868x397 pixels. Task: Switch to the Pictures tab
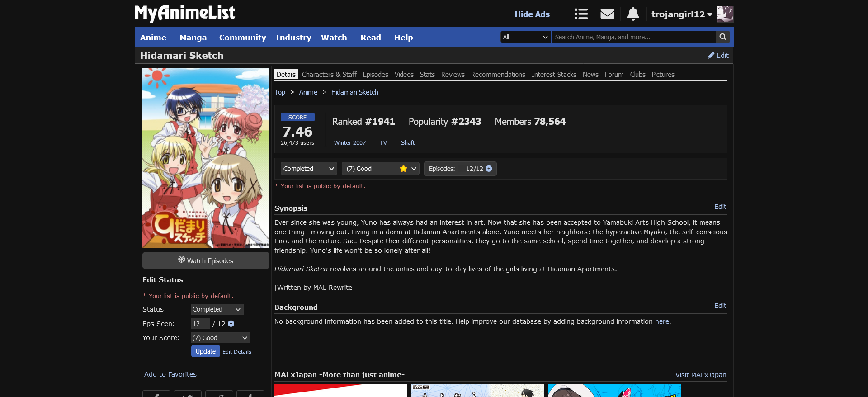pos(663,75)
